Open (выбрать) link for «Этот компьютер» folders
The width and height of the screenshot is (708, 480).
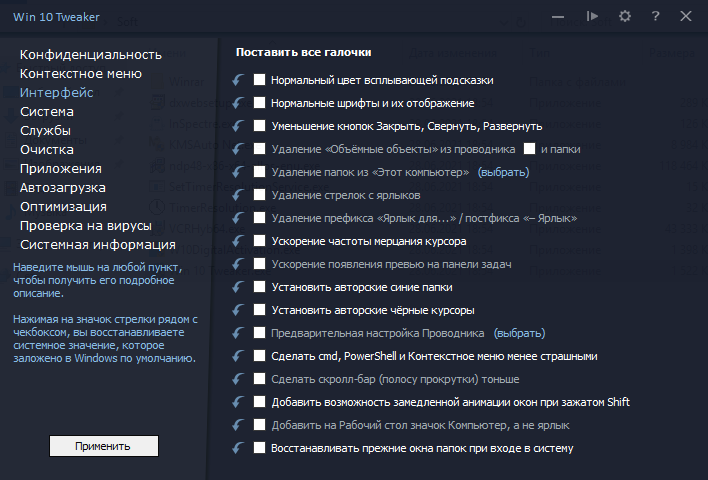coord(503,172)
